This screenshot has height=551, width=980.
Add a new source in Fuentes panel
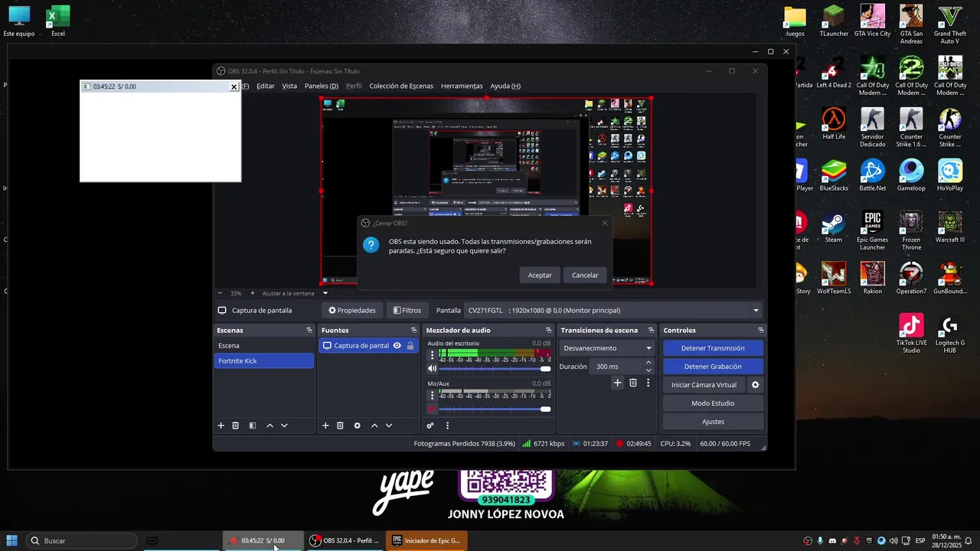click(325, 425)
